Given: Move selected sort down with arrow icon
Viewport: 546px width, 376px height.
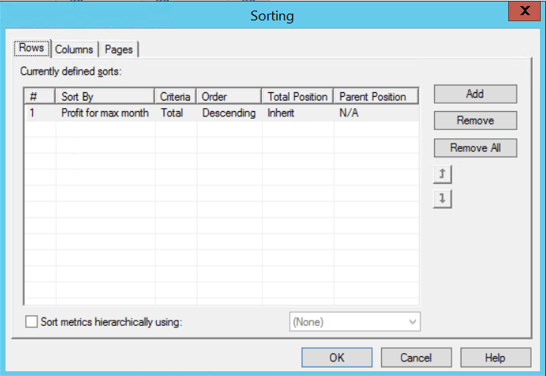Looking at the screenshot, I should point(442,199).
